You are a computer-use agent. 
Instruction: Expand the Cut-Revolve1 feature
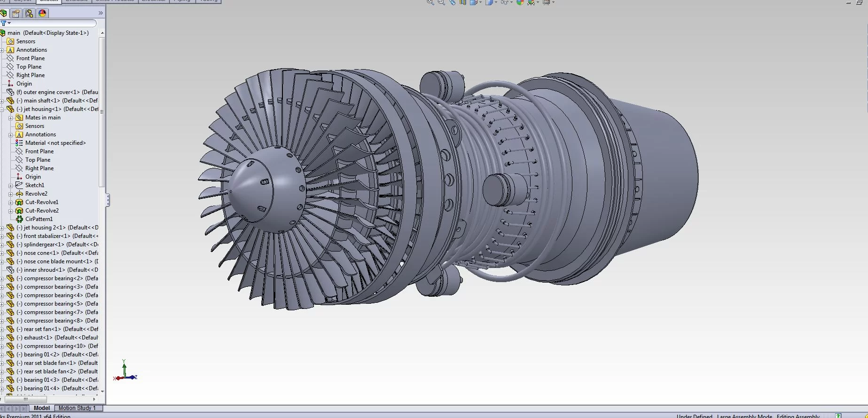[x=11, y=202]
